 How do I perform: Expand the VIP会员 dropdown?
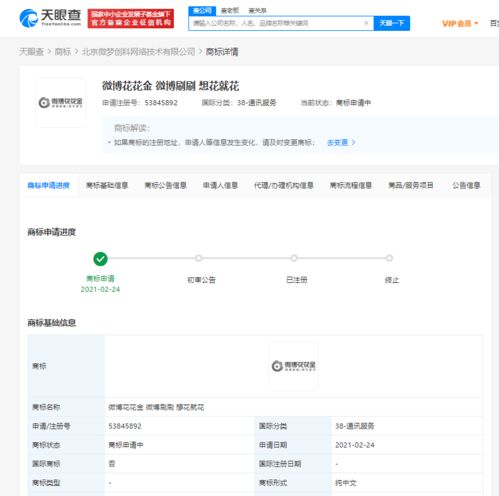tap(460, 23)
